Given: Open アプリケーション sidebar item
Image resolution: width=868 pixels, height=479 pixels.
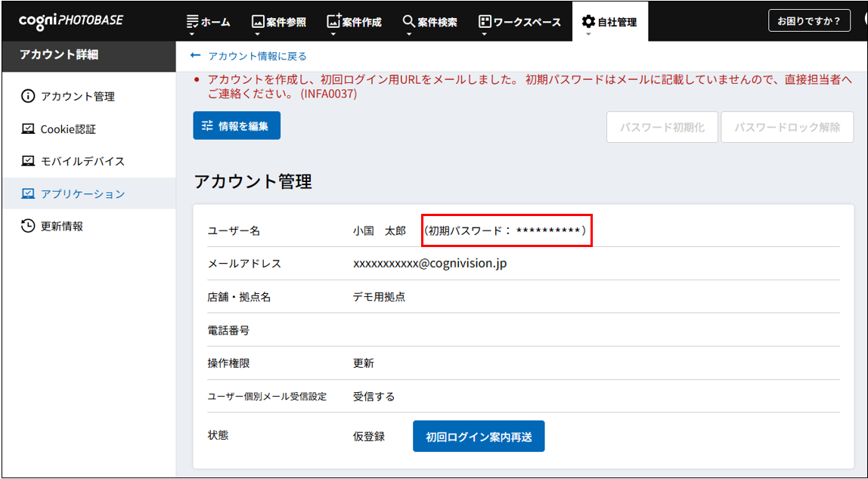Looking at the screenshot, I should [x=82, y=193].
